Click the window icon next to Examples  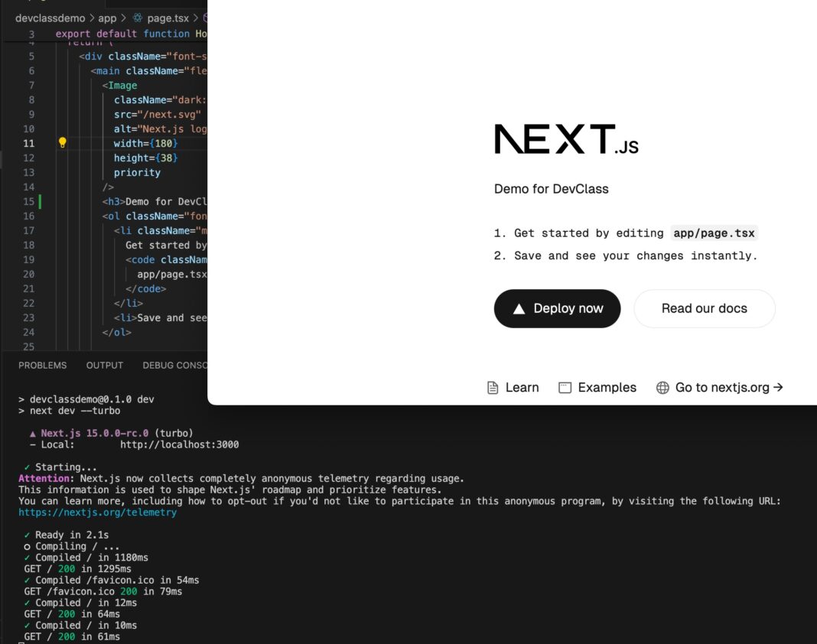tap(564, 387)
